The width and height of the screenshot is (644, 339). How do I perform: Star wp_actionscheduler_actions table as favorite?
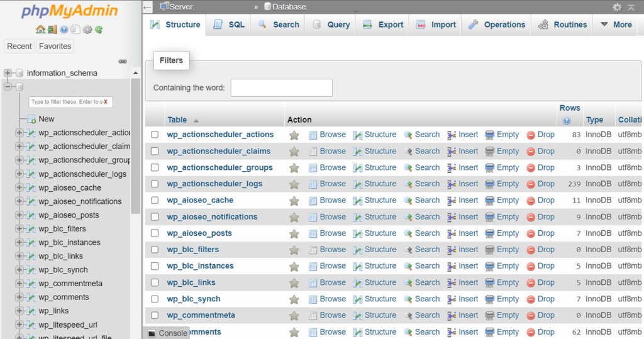tap(294, 135)
